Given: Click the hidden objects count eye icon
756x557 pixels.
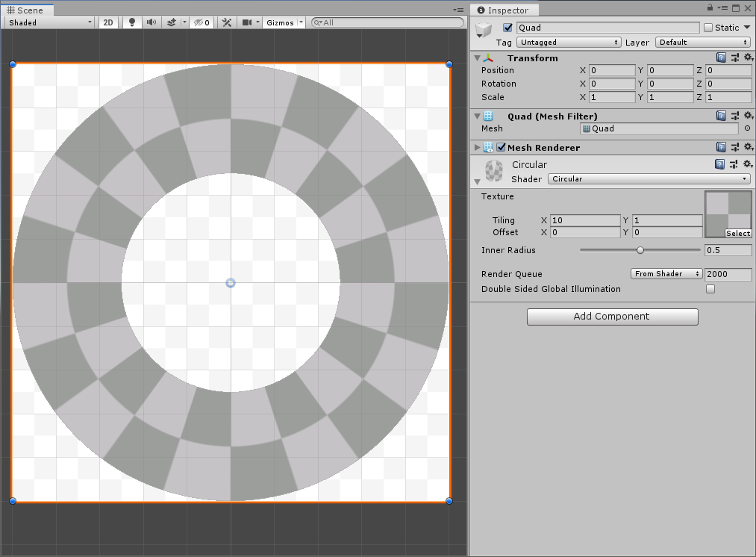Looking at the screenshot, I should pyautogui.click(x=200, y=22).
